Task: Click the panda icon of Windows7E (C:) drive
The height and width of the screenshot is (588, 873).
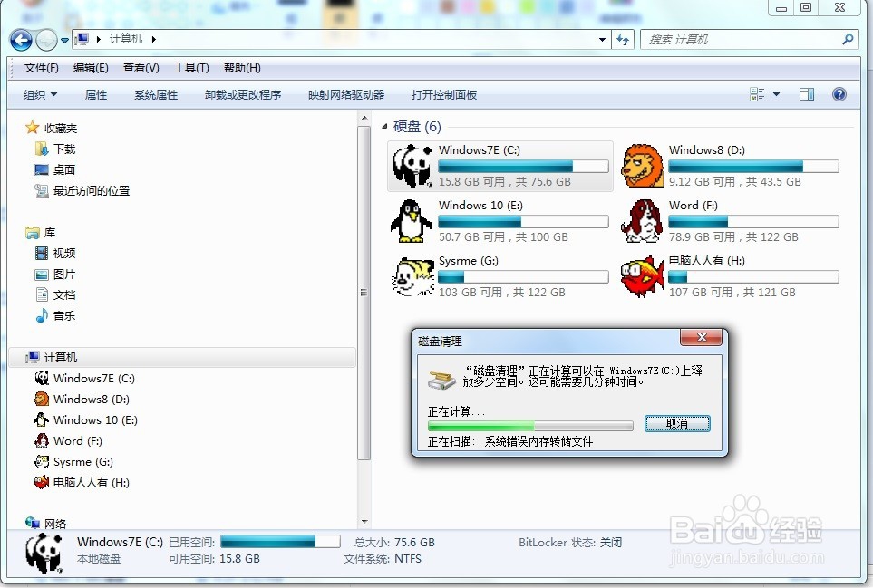Action: coord(412,165)
